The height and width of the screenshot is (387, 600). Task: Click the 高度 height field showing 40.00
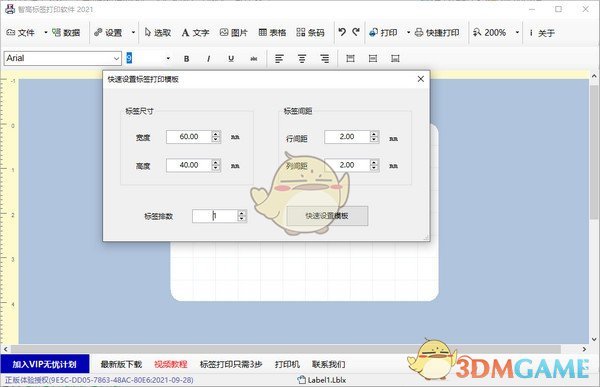tap(189, 165)
